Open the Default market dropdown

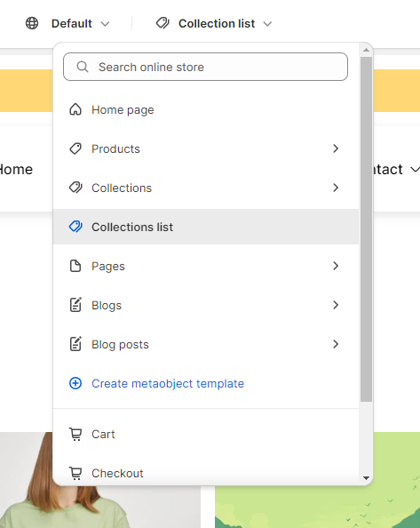coord(81,24)
